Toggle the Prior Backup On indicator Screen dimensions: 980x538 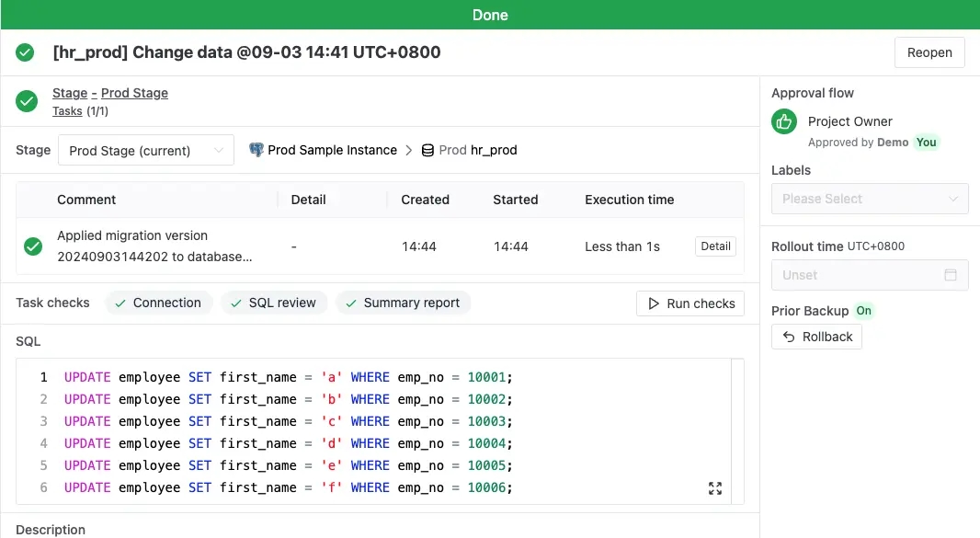pyautogui.click(x=864, y=311)
